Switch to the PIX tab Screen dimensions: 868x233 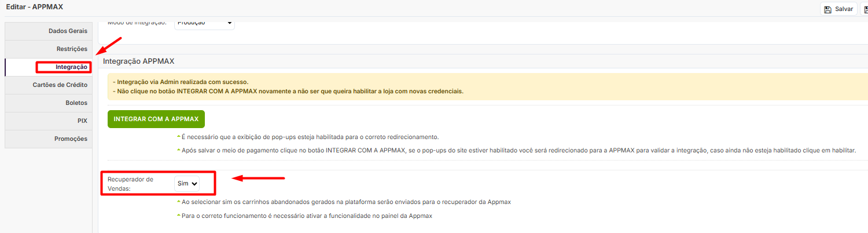(x=49, y=121)
